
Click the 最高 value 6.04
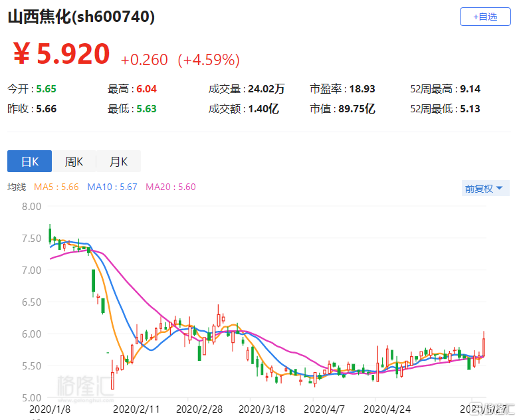click(146, 88)
